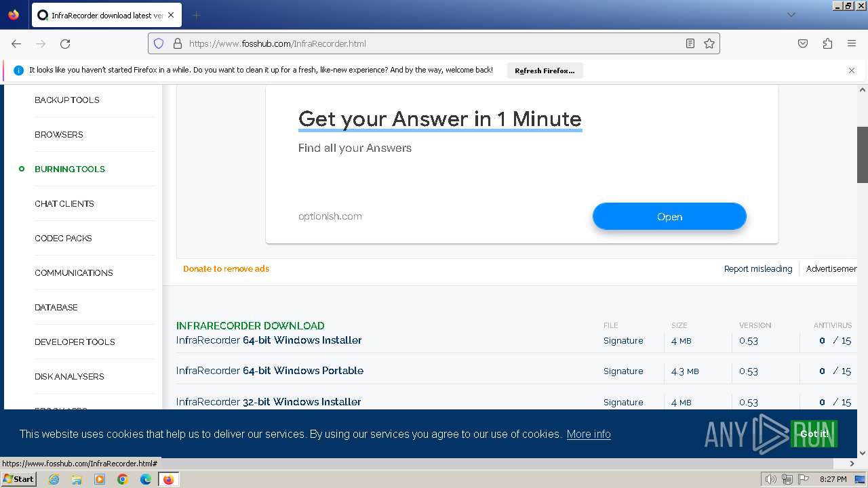Click the INFRARECORDER DOWNLOAD heading
The width and height of the screenshot is (868, 488).
[x=250, y=325]
